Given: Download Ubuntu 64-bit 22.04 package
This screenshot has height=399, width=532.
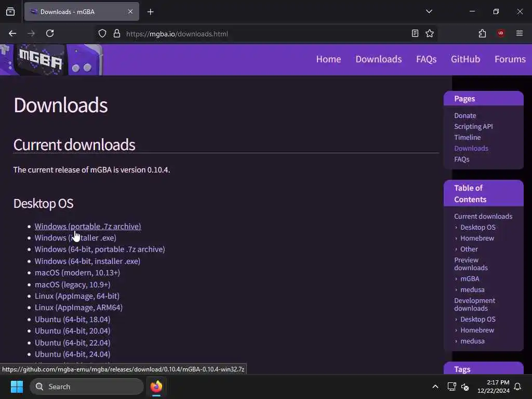Looking at the screenshot, I should click(72, 343).
